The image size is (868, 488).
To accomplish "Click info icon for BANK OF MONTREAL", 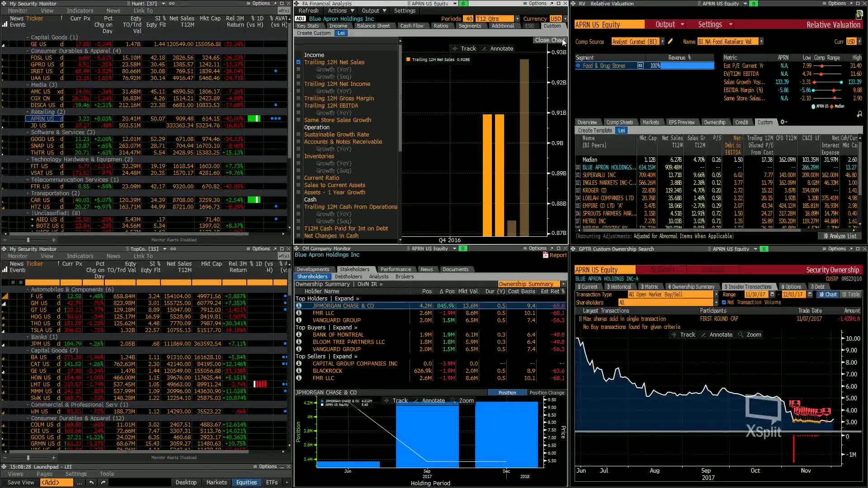I will point(299,335).
